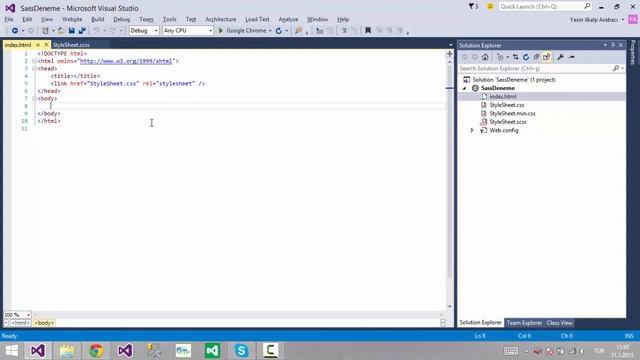640x360 pixels.
Task: Click the html breadcrumb tag button
Action: point(20,323)
